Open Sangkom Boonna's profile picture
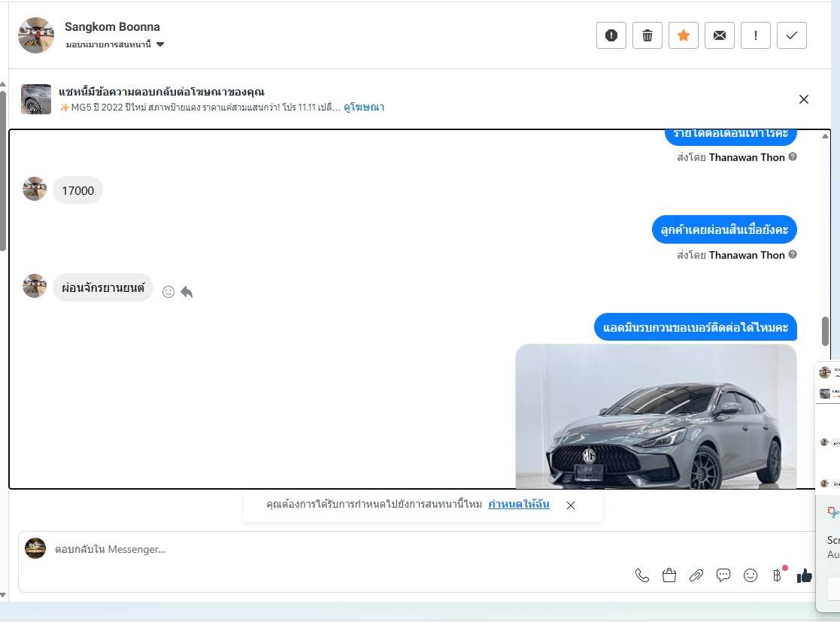 [x=36, y=35]
